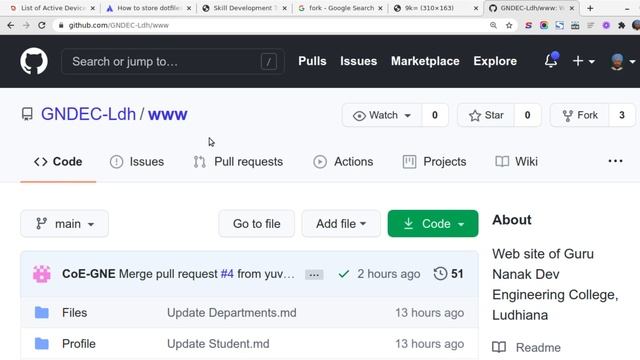Open the Files folder icon

pos(42,313)
